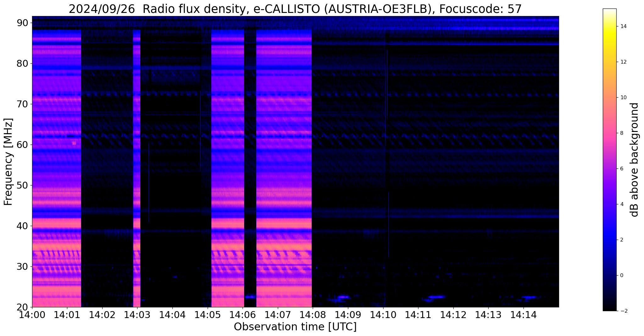The height and width of the screenshot is (336, 644).
Task: Click the 70 MHz frequency tick label
Action: 22,104
